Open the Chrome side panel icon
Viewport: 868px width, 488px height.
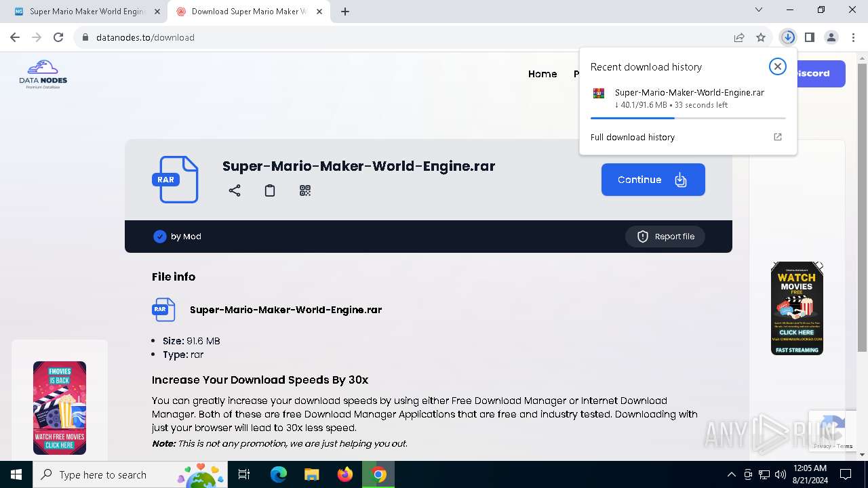click(809, 37)
